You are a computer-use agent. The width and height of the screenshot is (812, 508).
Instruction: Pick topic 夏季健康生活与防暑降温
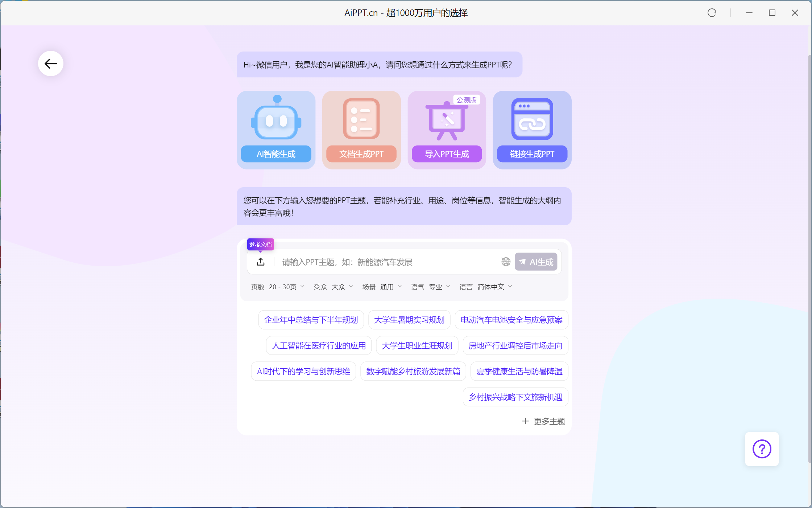pos(519,372)
